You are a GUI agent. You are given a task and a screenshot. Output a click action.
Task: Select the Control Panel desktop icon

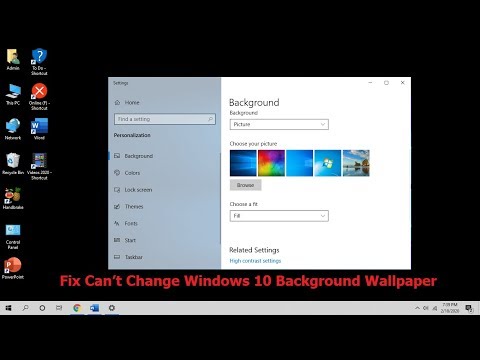pos(13,237)
